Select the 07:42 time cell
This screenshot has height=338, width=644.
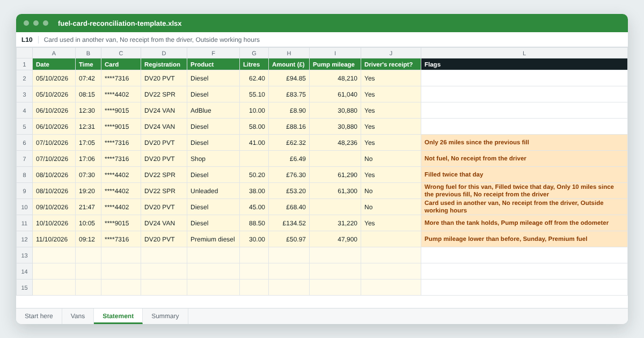(x=88, y=78)
